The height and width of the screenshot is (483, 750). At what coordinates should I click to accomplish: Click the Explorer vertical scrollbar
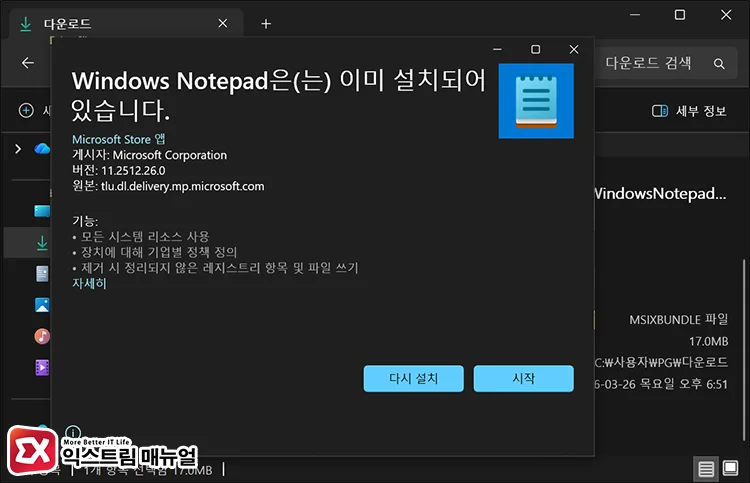(744, 349)
